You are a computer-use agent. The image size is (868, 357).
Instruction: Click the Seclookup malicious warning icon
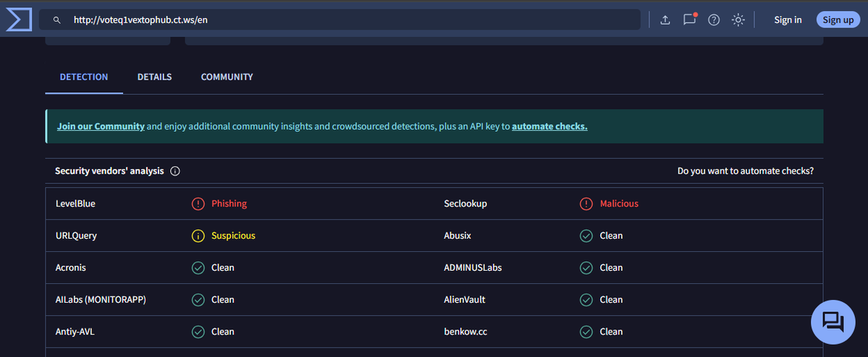tap(586, 203)
